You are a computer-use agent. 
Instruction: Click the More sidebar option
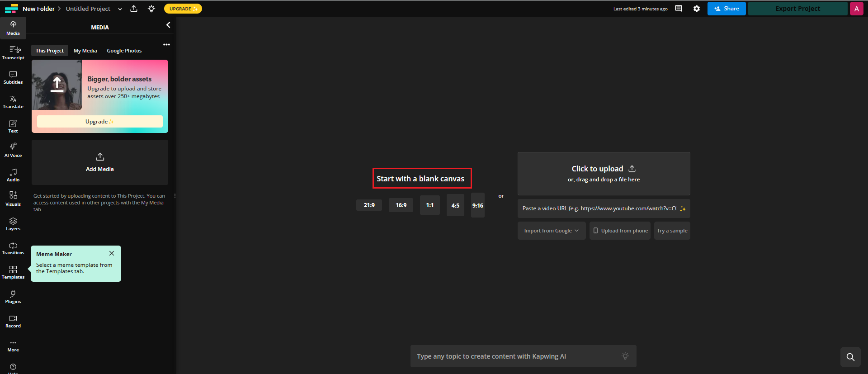(x=13, y=346)
